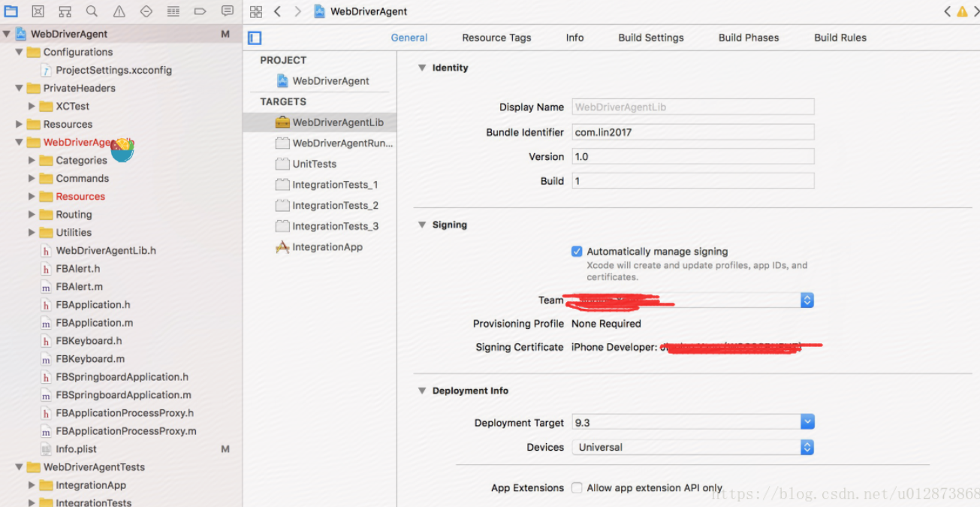Collapse the Identity section
This screenshot has width=980, height=507.
[422, 68]
